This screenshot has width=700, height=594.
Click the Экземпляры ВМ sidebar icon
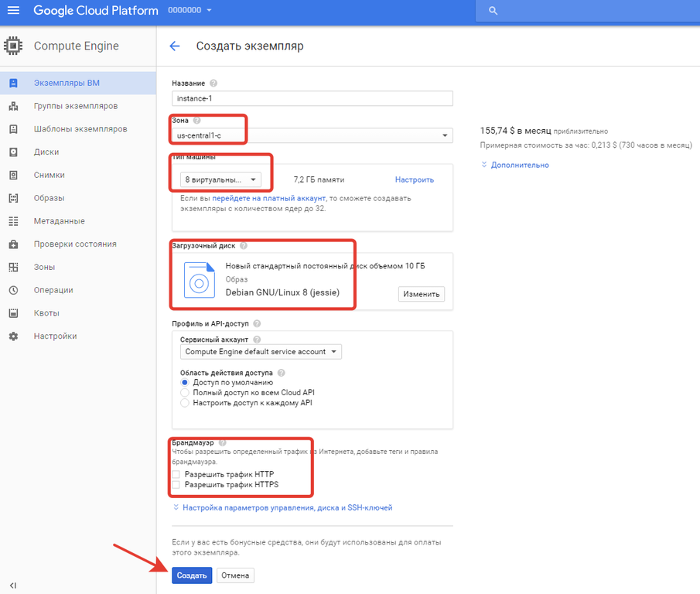click(13, 83)
